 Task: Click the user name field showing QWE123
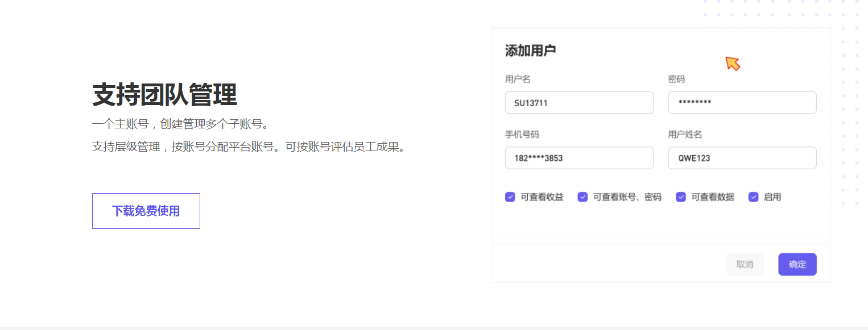[742, 158]
